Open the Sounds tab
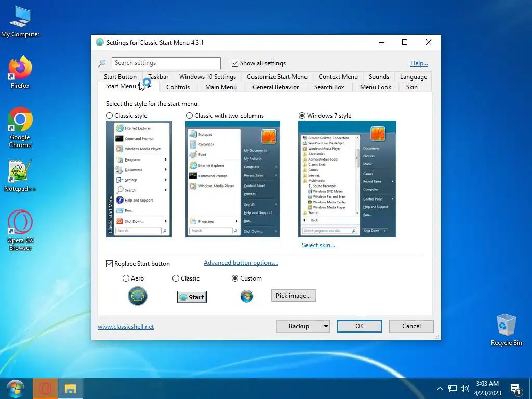This screenshot has height=399, width=532. (379, 77)
